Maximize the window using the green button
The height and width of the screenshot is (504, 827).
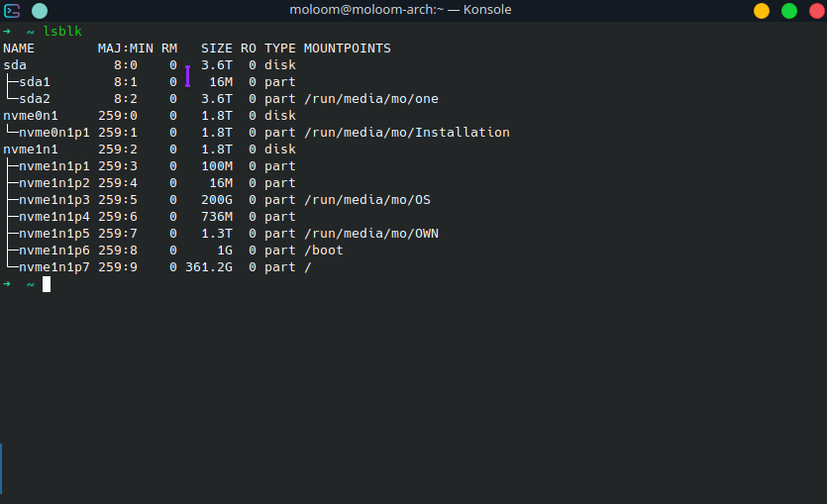(x=789, y=11)
